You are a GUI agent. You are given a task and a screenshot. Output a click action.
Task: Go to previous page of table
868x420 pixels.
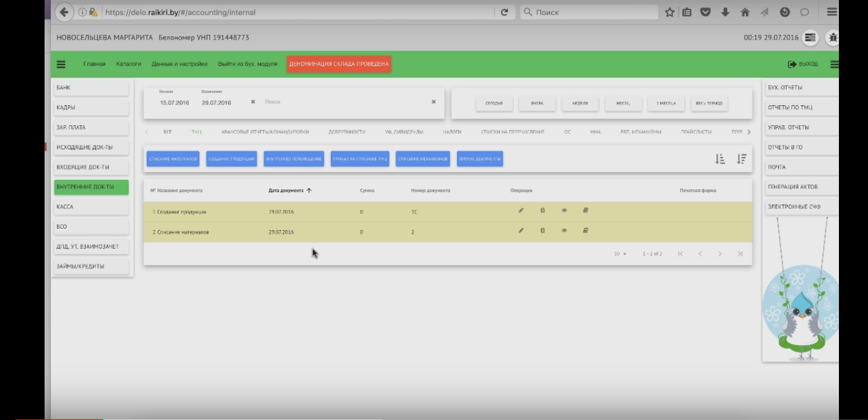[x=700, y=254]
